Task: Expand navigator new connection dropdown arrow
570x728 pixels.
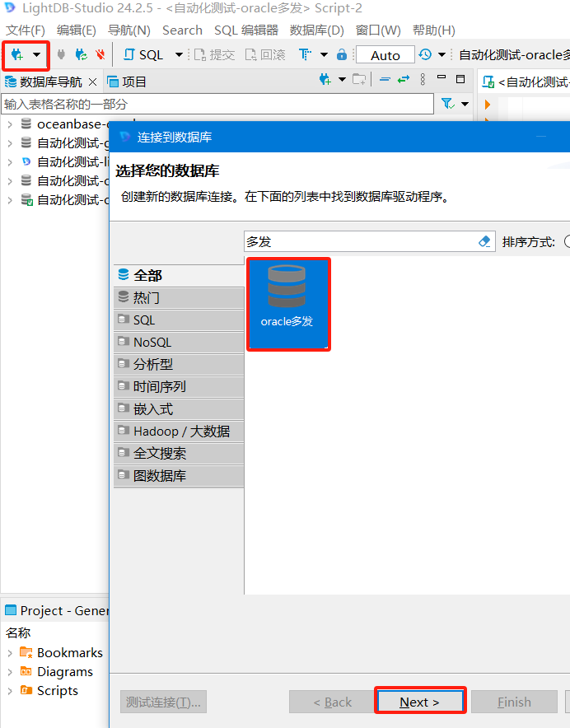Action: [343, 79]
